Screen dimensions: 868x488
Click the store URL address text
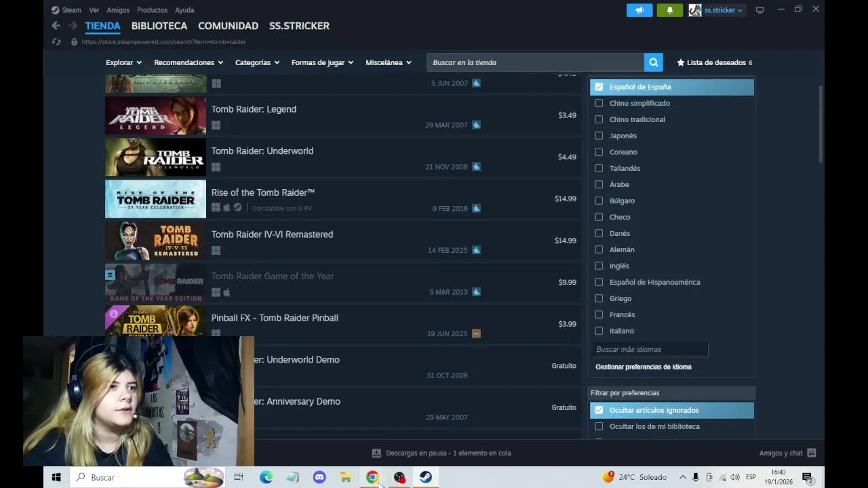(x=163, y=42)
